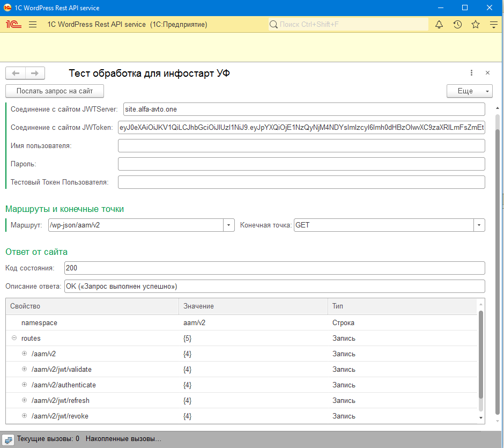Image resolution: width=504 pixels, height=448 pixels.
Task: Open the Еще dropdown menu
Action: coord(470,91)
